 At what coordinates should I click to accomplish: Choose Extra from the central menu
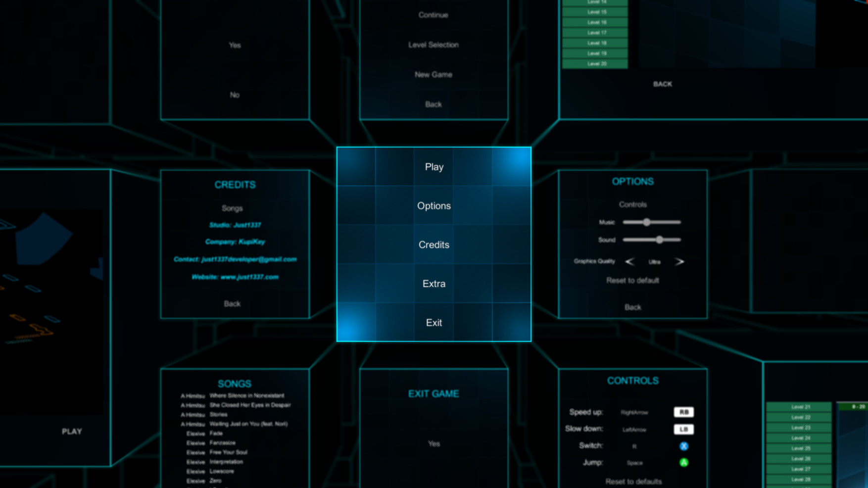434,284
